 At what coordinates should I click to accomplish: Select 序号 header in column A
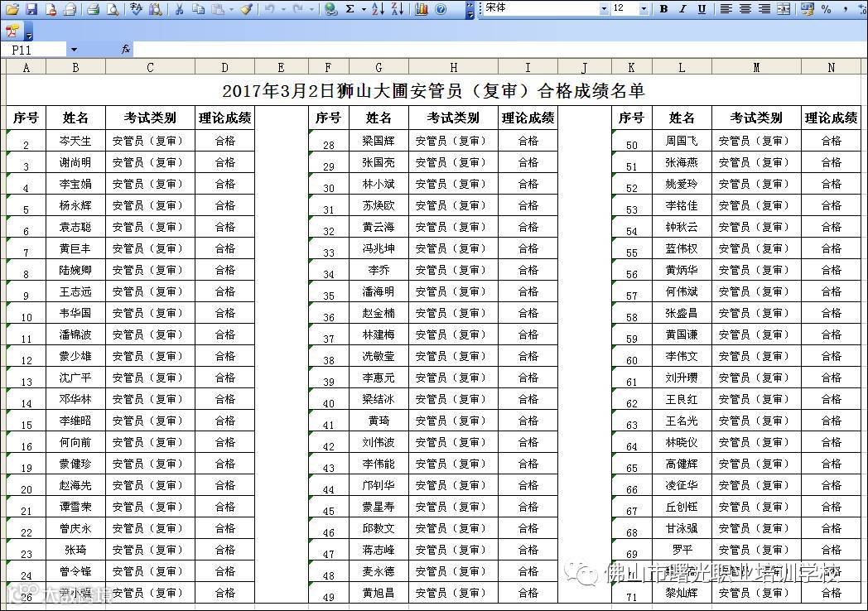coord(26,118)
